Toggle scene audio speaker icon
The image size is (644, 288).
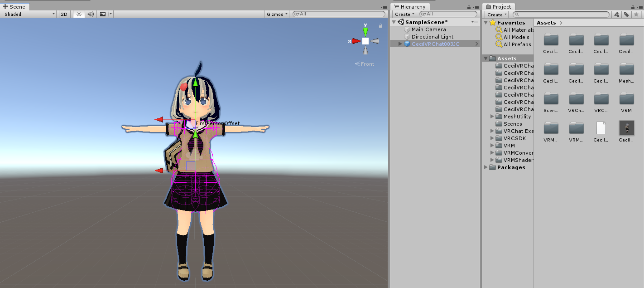pyautogui.click(x=91, y=14)
